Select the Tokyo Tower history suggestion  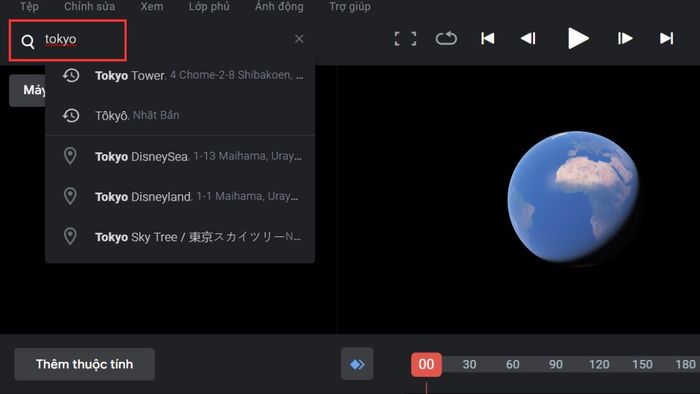pyautogui.click(x=180, y=75)
